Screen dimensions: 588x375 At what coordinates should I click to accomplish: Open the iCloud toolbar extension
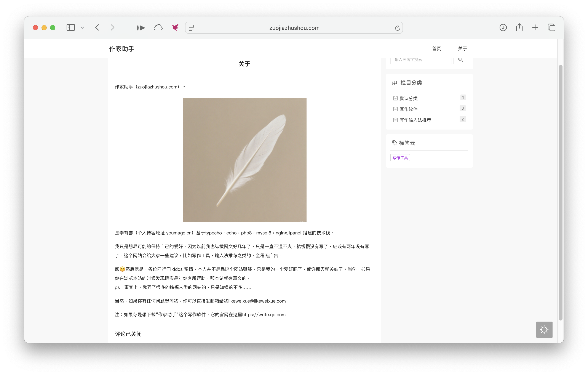pyautogui.click(x=158, y=27)
